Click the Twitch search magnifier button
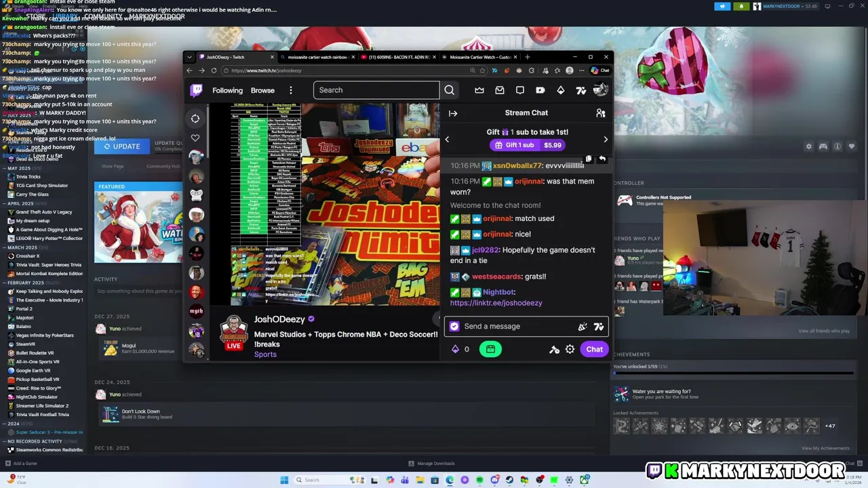 click(x=449, y=90)
